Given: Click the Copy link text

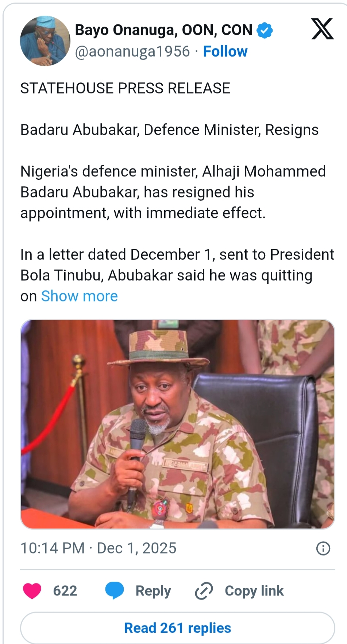Looking at the screenshot, I should [254, 591].
